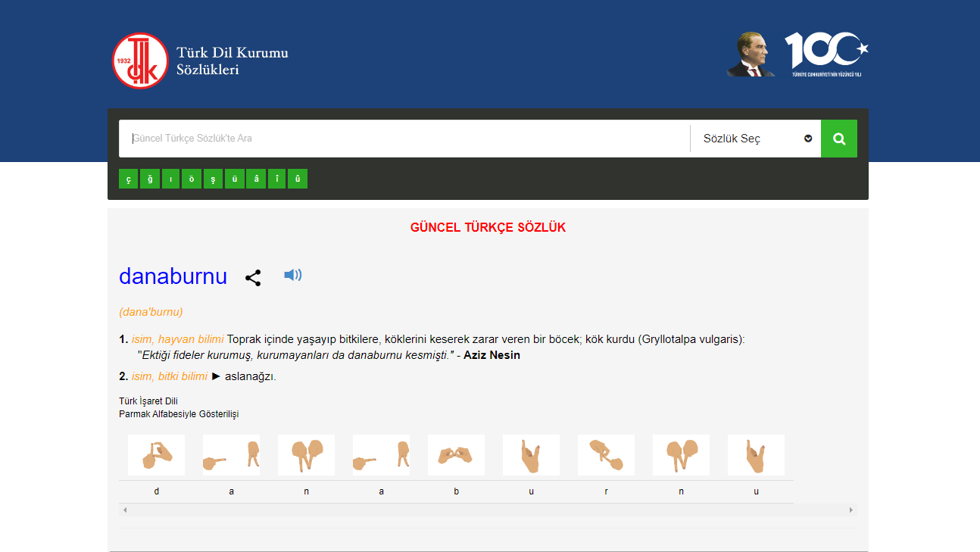Click the Atatürk 100th year emblem

(x=797, y=55)
